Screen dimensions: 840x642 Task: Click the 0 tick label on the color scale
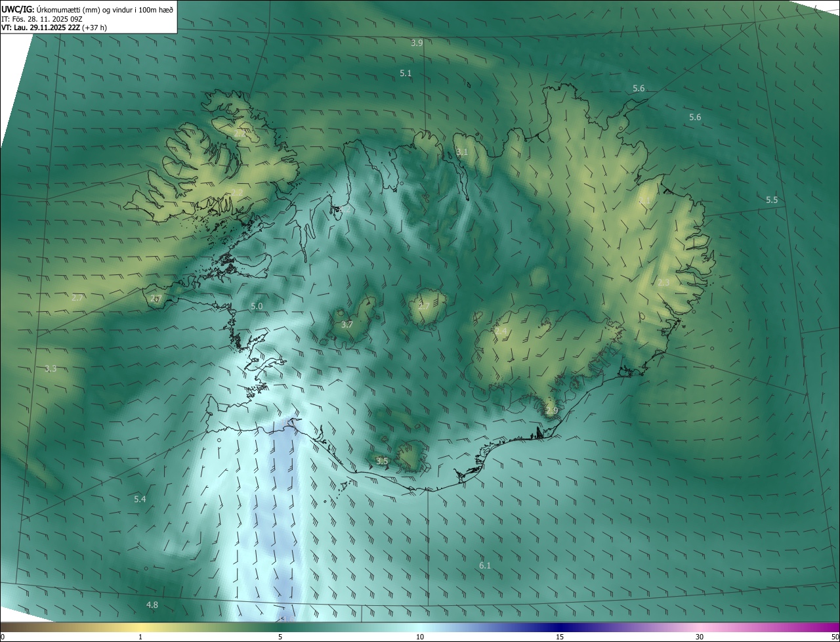pos(3,637)
